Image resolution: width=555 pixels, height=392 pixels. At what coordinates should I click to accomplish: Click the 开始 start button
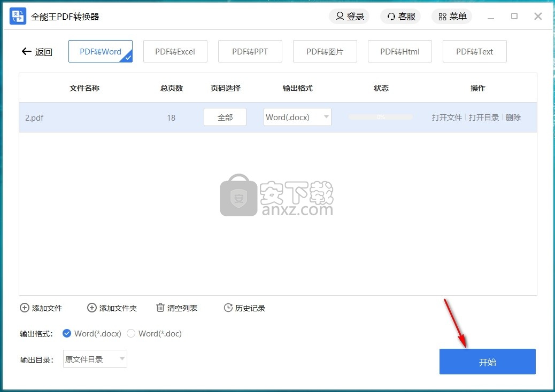coord(488,362)
